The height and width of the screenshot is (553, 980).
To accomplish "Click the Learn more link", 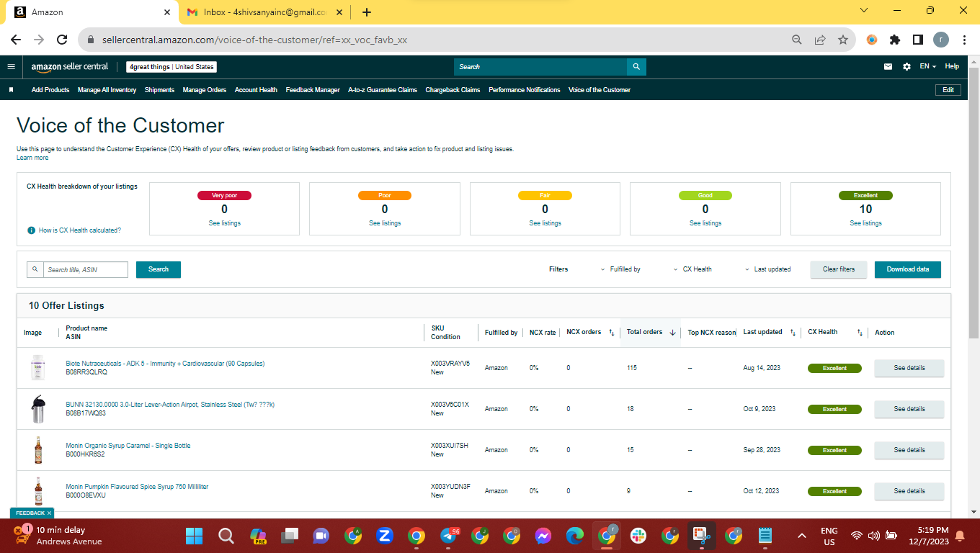I will [32, 158].
